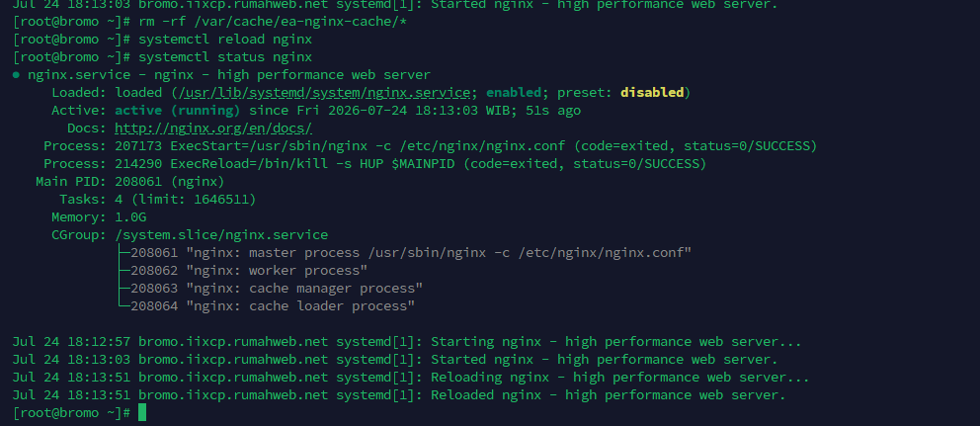Click the 208064 cache loader process entry

click(273, 306)
